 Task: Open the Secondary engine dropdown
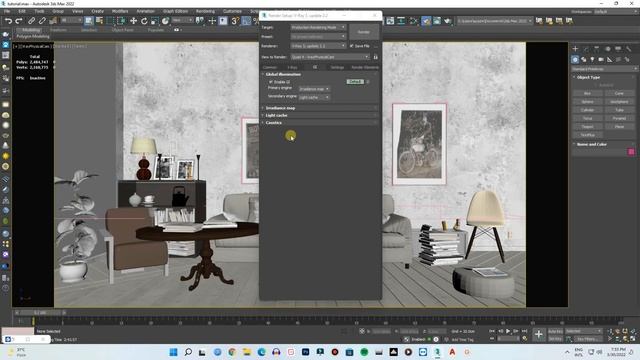[x=314, y=98]
